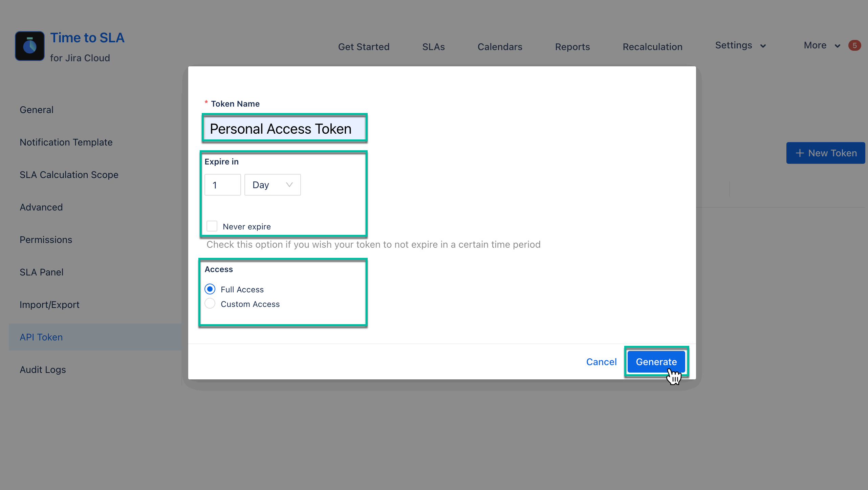Click the Time to SLA title link
Viewport: 868px width, 490px height.
tap(87, 38)
